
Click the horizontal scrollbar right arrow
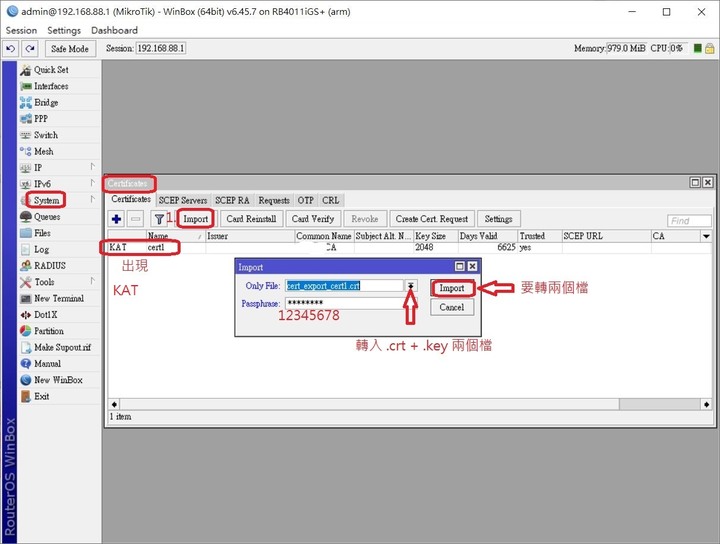[706, 404]
